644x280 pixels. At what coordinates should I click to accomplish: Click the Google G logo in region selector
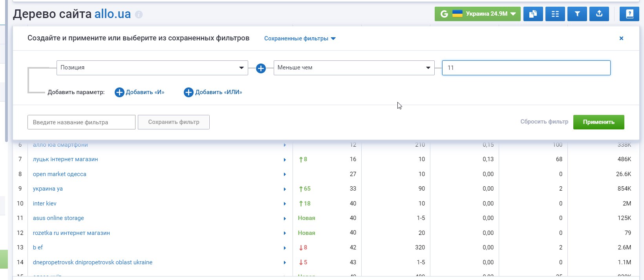point(444,14)
